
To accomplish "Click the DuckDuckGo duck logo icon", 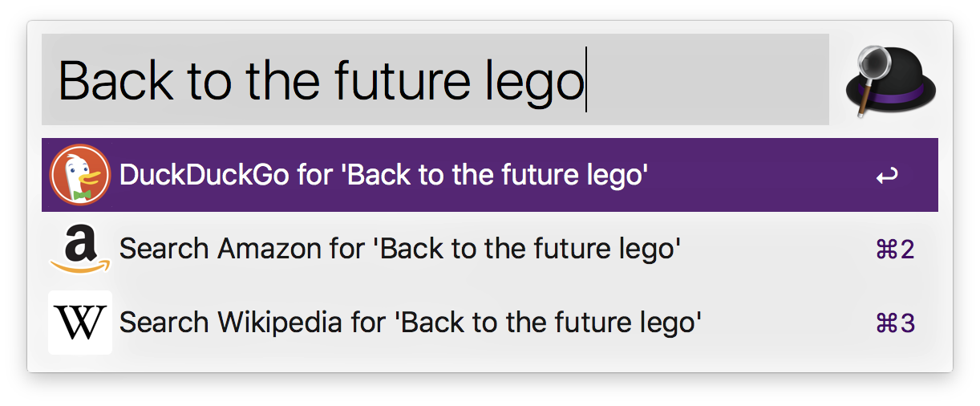I will [80, 175].
